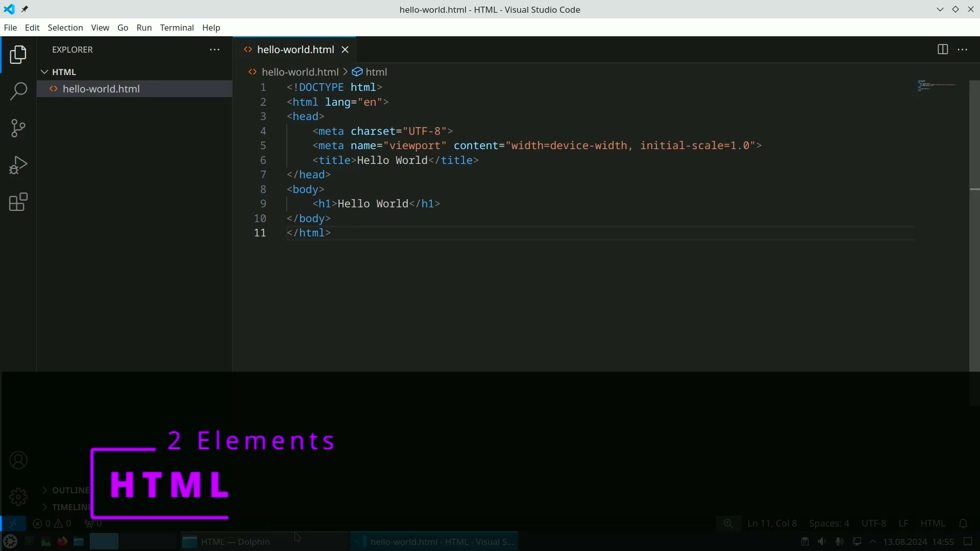Open the Source Control view

(18, 128)
